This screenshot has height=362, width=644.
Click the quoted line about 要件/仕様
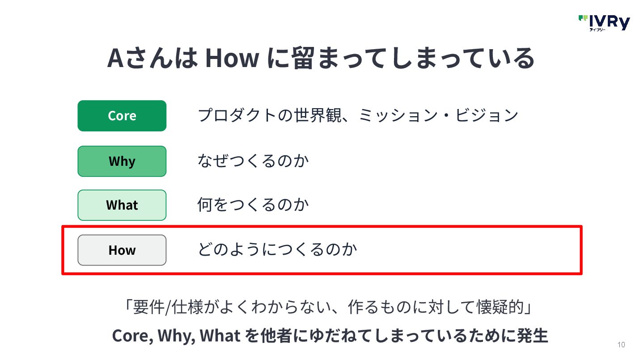click(x=329, y=307)
